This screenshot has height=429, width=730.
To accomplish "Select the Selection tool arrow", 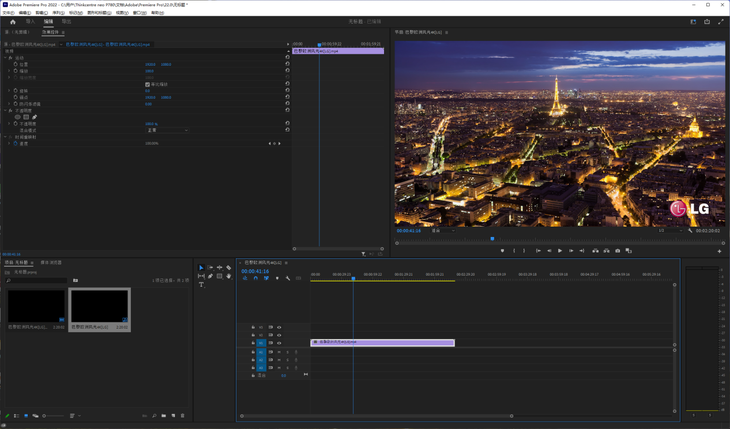I will (201, 268).
